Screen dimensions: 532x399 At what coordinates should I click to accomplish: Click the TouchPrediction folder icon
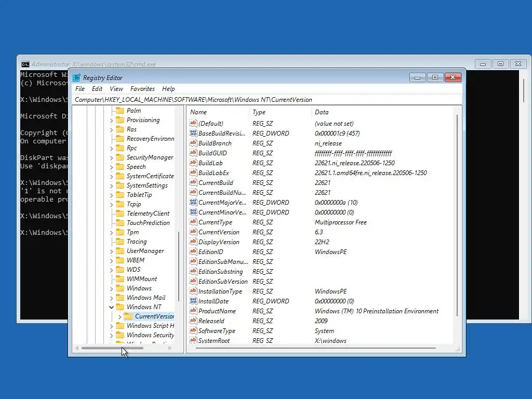click(120, 222)
